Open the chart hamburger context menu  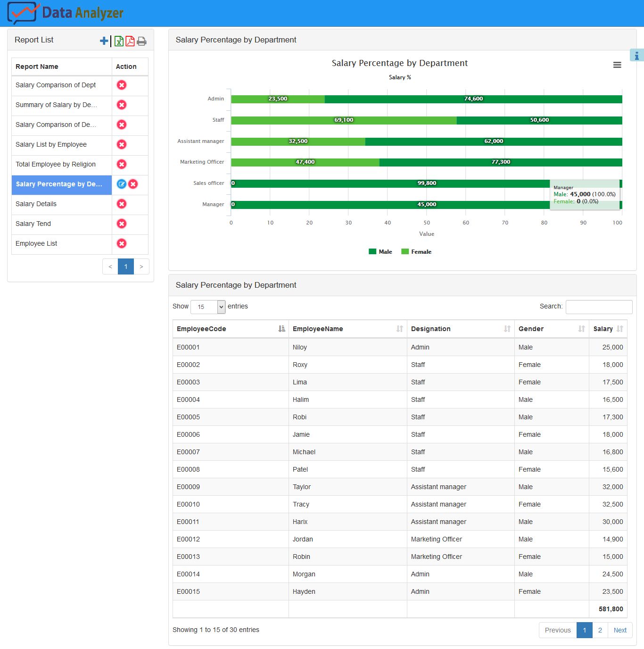click(617, 65)
